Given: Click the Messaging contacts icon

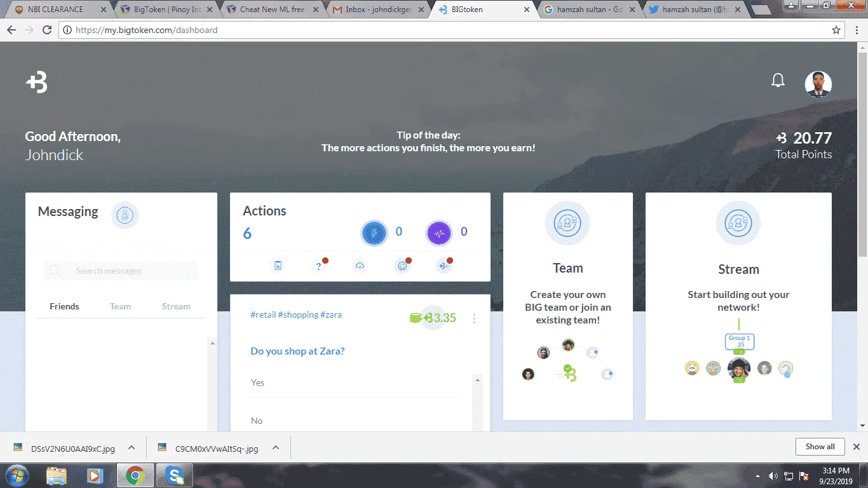Looking at the screenshot, I should tap(125, 215).
